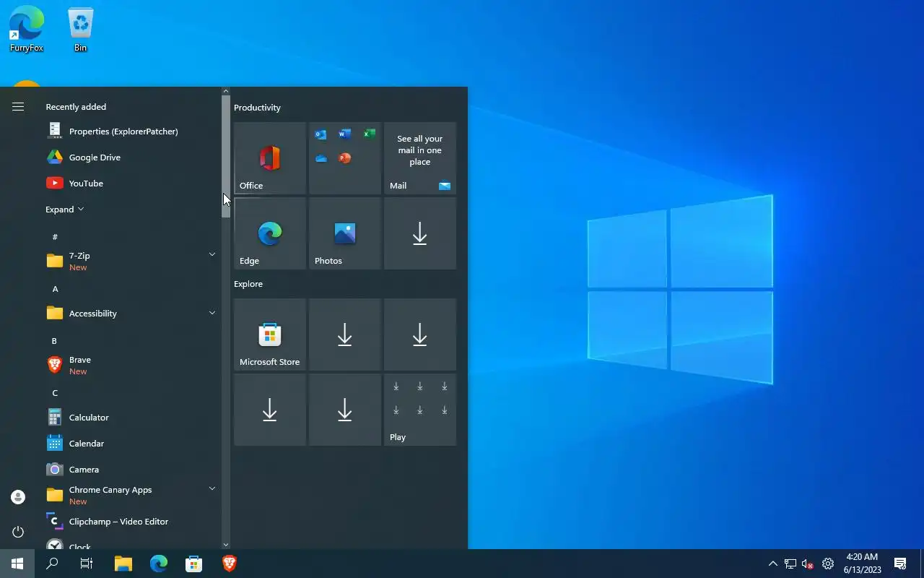Expand the Recently added list

click(x=65, y=210)
